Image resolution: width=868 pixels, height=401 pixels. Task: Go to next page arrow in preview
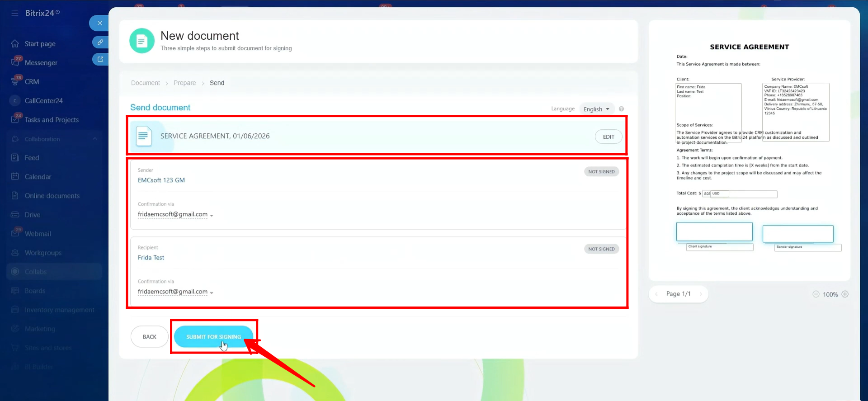click(701, 294)
